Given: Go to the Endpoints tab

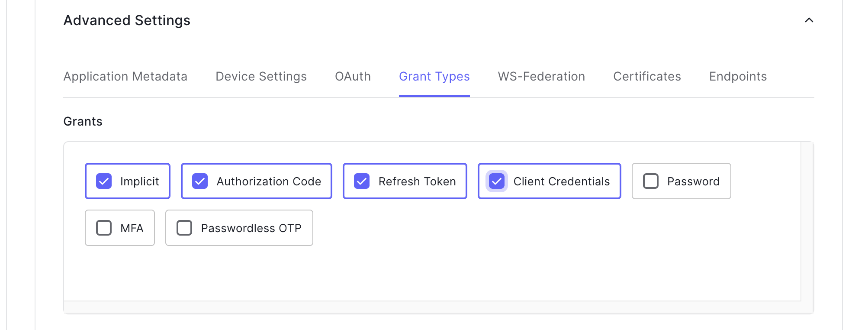Looking at the screenshot, I should coord(738,76).
